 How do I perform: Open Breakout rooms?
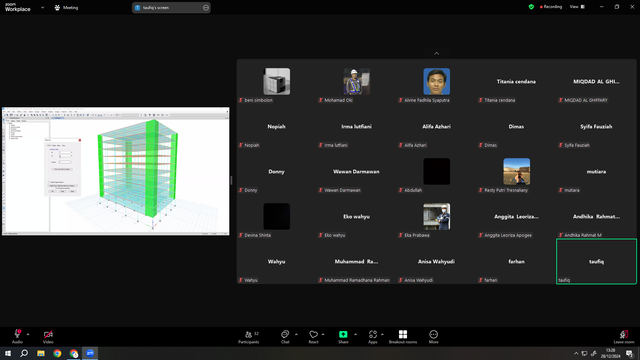pyautogui.click(x=403, y=337)
